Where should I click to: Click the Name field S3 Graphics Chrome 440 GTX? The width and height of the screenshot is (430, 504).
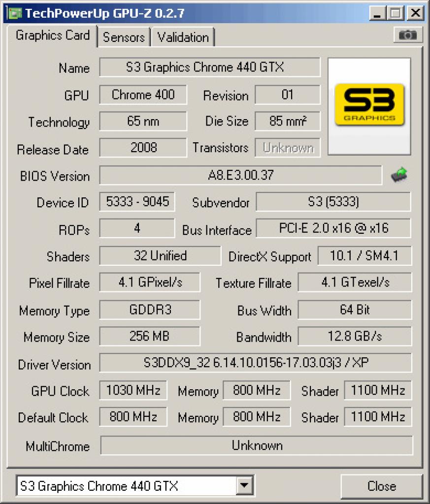[x=210, y=67]
